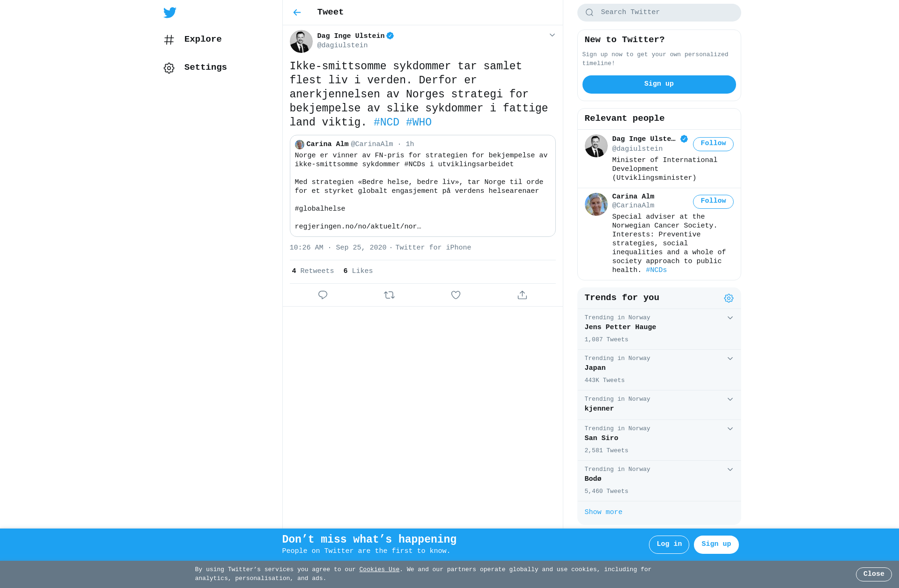This screenshot has height=588, width=899.
Task: Click the Twitter bird logo
Action: pyautogui.click(x=170, y=13)
